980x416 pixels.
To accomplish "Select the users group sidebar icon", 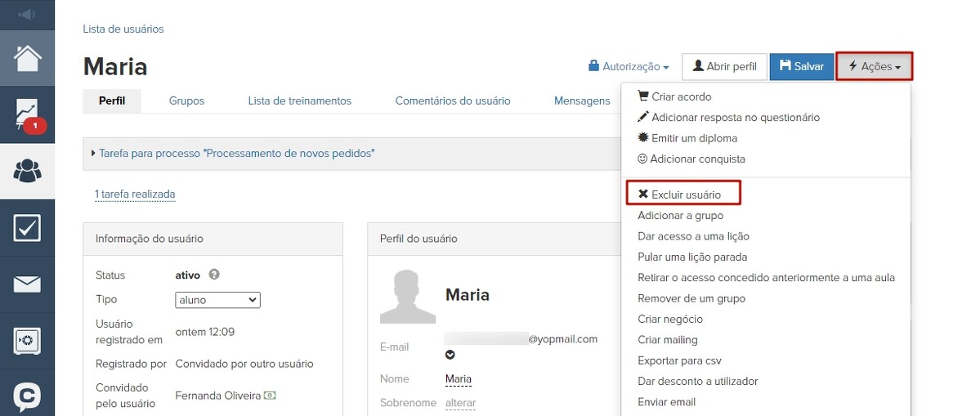I will (27, 172).
